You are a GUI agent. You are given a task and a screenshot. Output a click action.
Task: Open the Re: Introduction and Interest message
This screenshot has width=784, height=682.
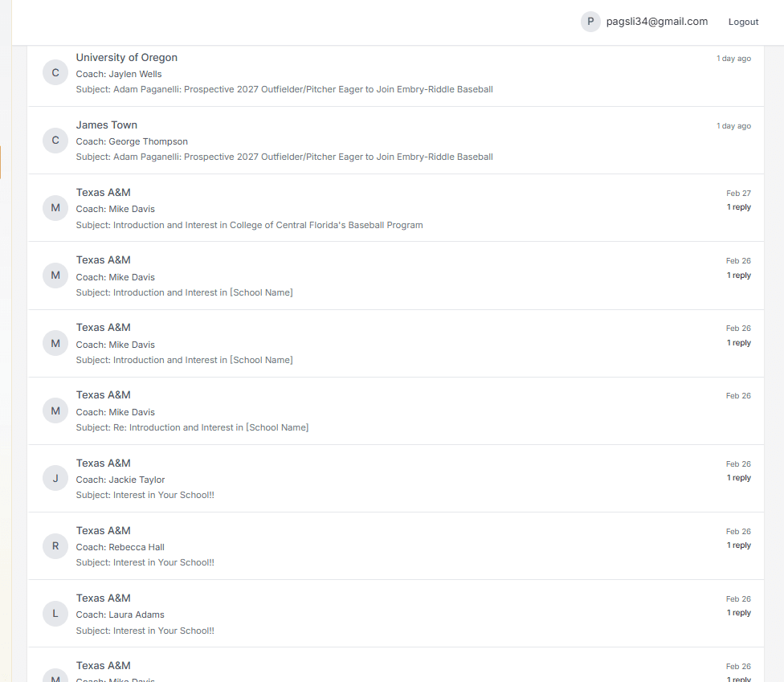pyautogui.click(x=396, y=411)
